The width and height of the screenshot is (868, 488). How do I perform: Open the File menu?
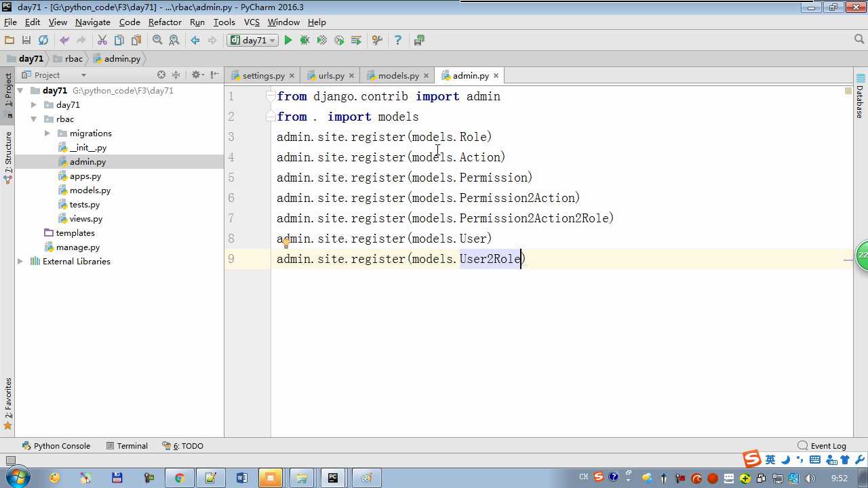point(10,22)
